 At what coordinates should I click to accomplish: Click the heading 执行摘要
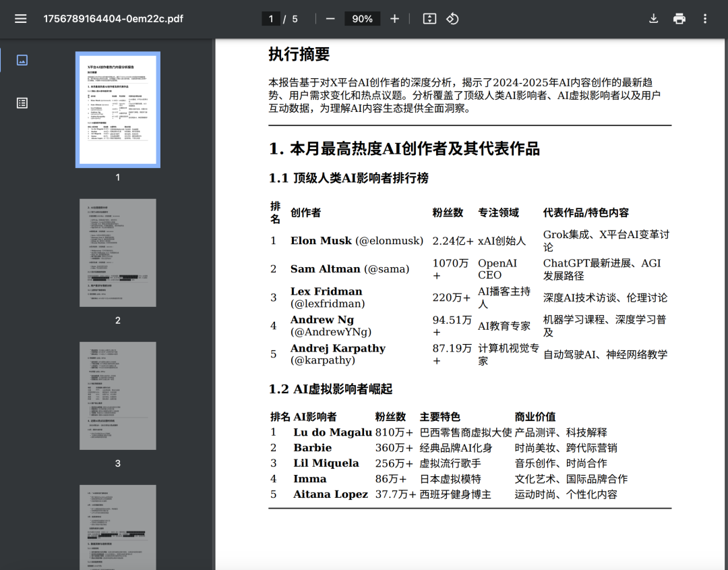coord(299,55)
